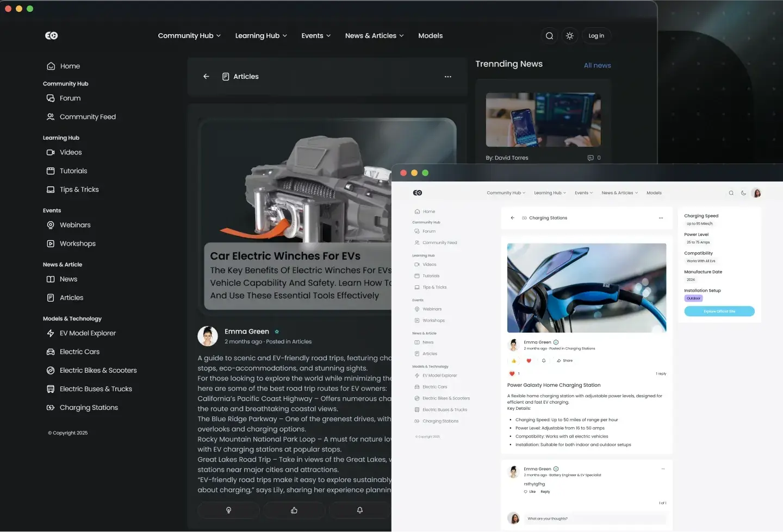Open charging station photo in light window

point(586,288)
